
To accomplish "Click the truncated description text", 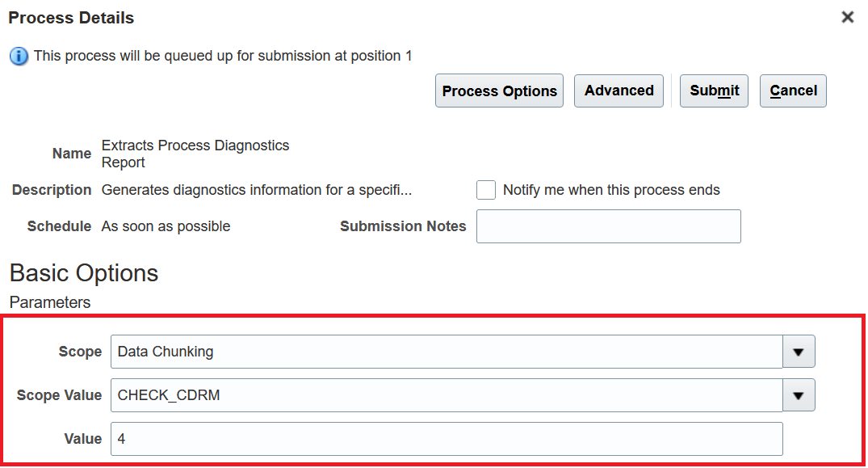I will 256,190.
